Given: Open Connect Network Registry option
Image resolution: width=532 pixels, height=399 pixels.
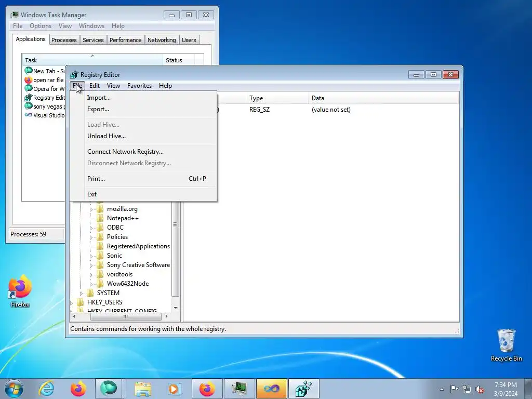Looking at the screenshot, I should click(125, 152).
